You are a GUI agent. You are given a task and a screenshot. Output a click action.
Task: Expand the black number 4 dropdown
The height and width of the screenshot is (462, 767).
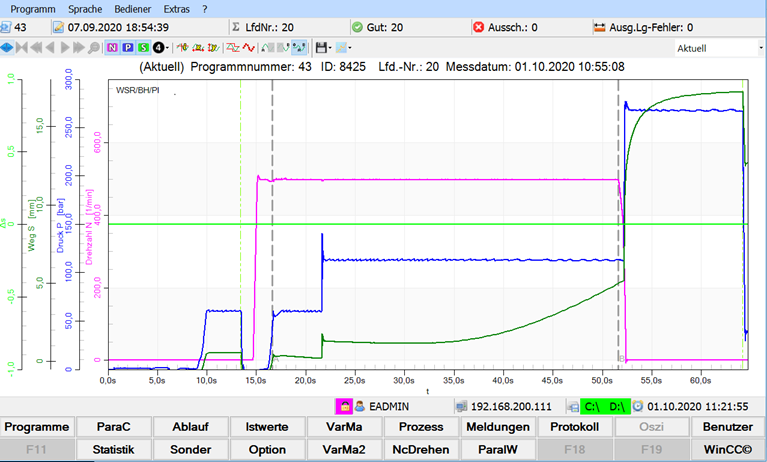click(x=166, y=47)
